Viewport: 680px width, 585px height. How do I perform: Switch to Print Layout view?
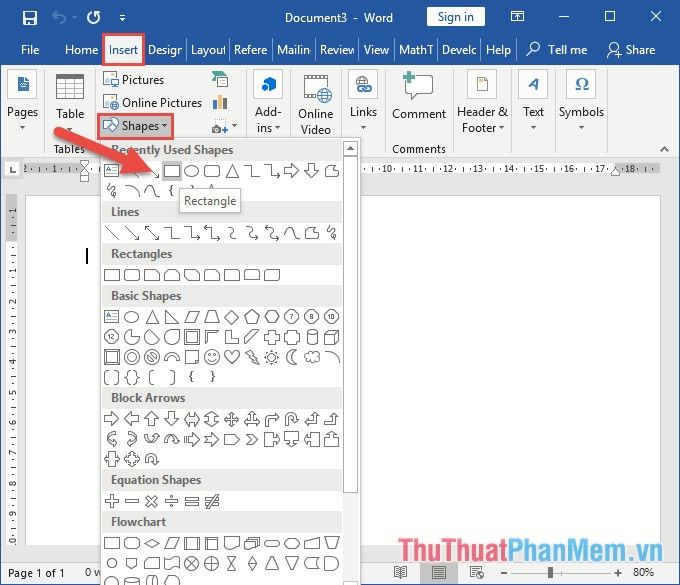point(438,572)
